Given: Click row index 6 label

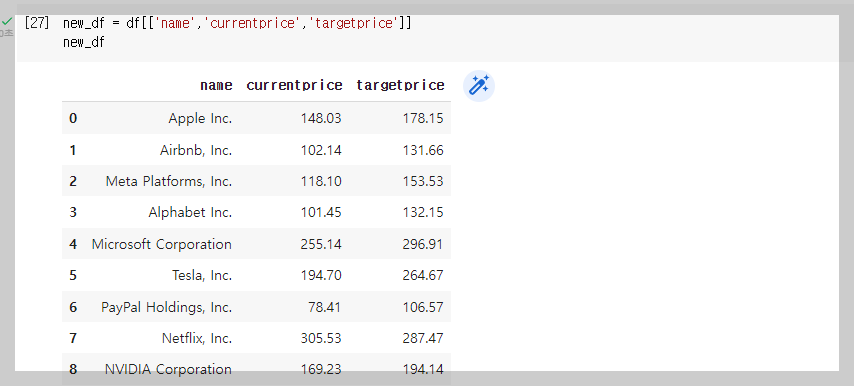Looking at the screenshot, I should click(x=73, y=307).
